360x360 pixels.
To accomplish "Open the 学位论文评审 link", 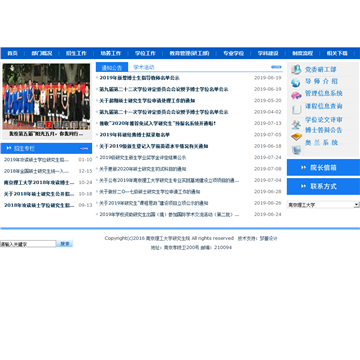I will click(x=324, y=120).
